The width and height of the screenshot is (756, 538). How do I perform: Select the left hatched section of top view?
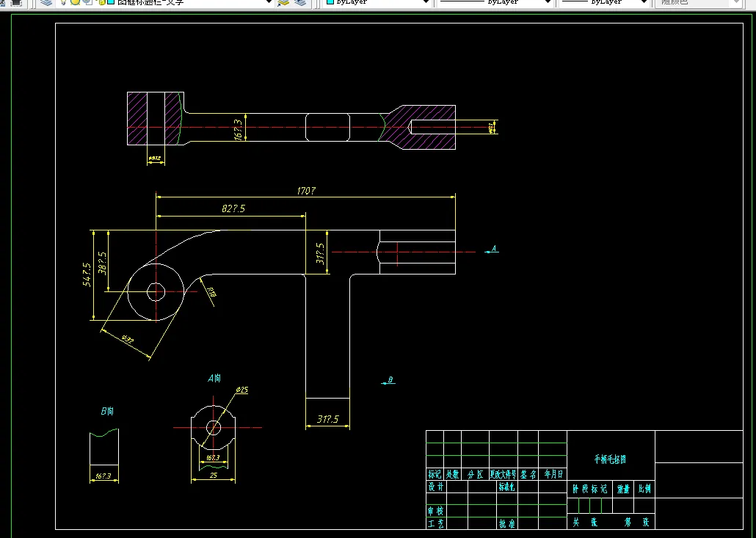click(137, 118)
